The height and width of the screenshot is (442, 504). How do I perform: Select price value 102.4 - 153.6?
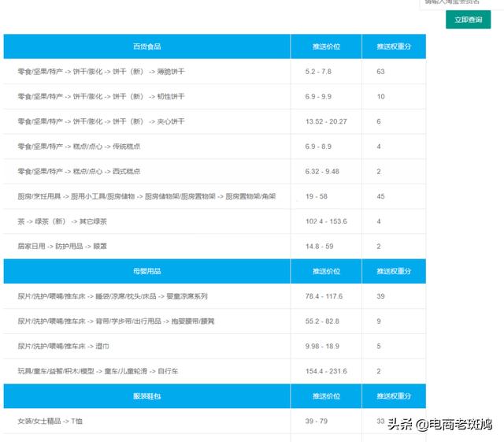[x=326, y=221]
